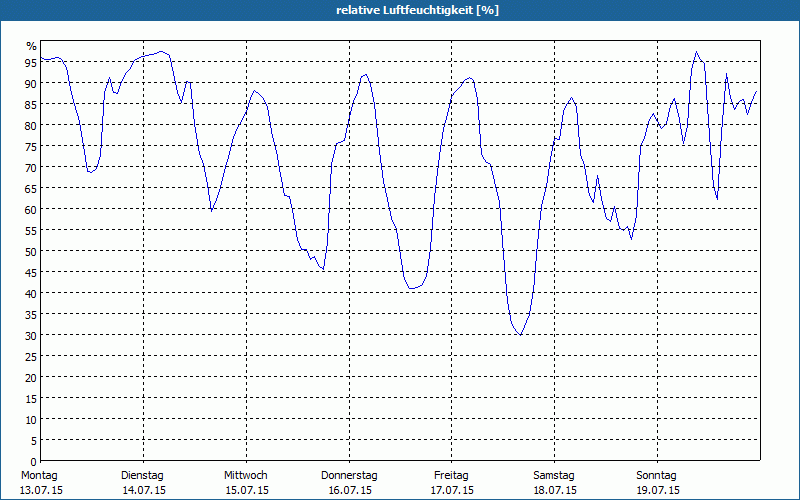Select the 'Dienstag' day label
This screenshot has height=500, width=800.
click(x=142, y=476)
